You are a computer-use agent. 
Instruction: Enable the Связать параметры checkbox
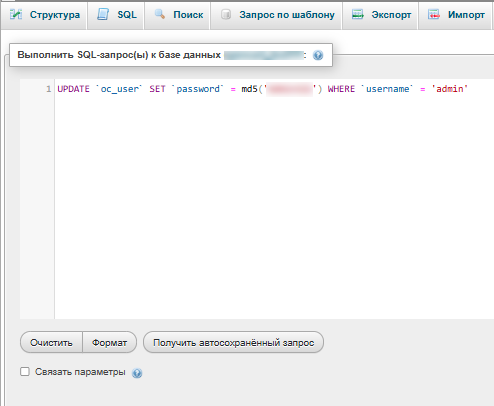pos(25,371)
